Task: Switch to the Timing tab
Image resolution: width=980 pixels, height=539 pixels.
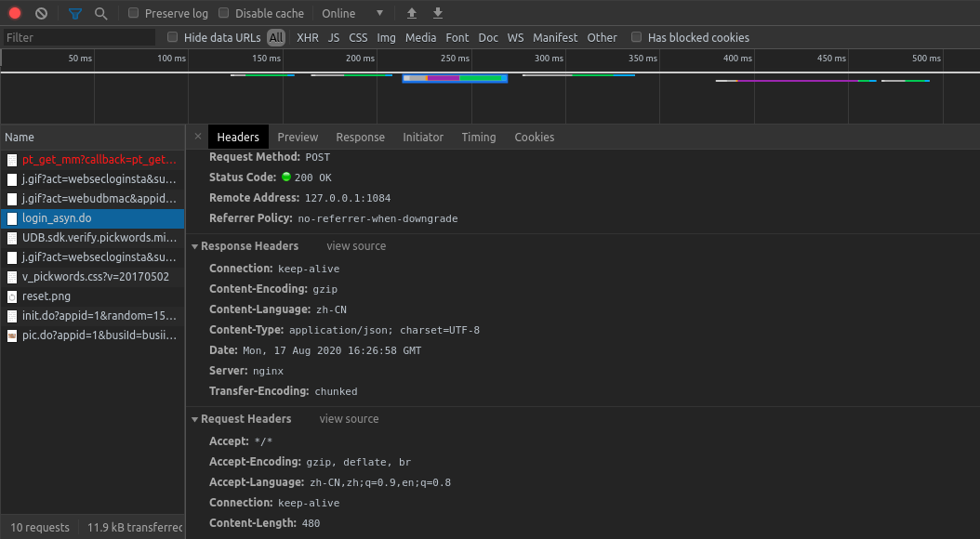Action: coord(479,137)
